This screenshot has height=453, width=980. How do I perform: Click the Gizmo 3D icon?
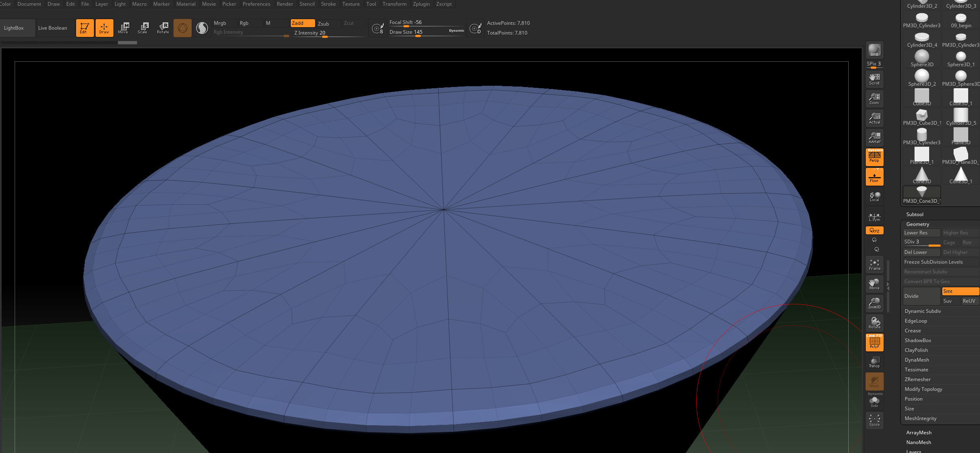click(183, 28)
